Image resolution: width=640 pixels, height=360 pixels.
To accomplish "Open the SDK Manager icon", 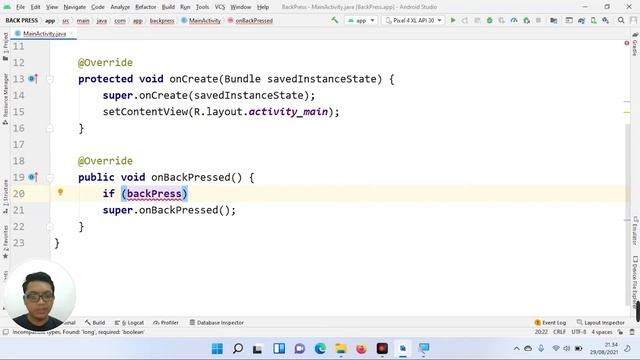I will (x=606, y=20).
